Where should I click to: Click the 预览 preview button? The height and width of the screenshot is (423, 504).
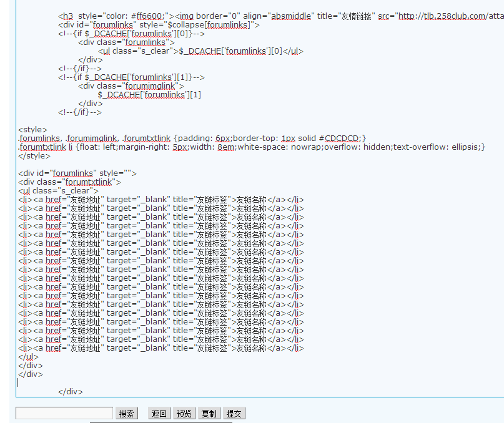pyautogui.click(x=184, y=414)
